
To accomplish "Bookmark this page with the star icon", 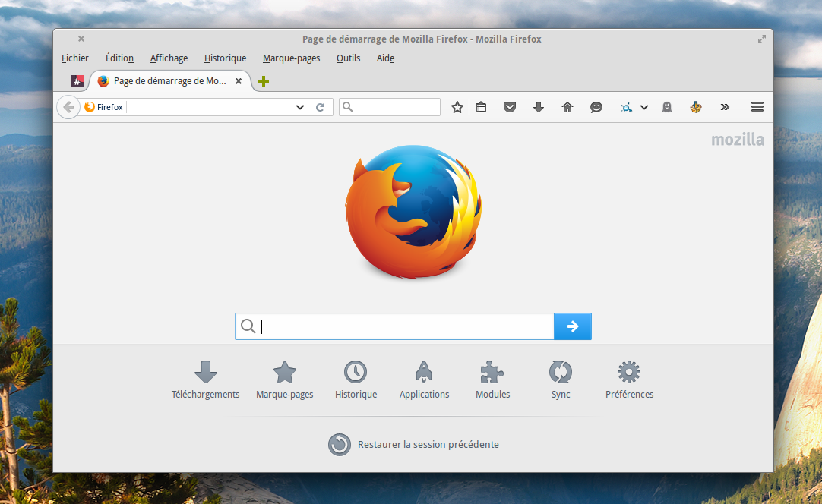I will 457,107.
